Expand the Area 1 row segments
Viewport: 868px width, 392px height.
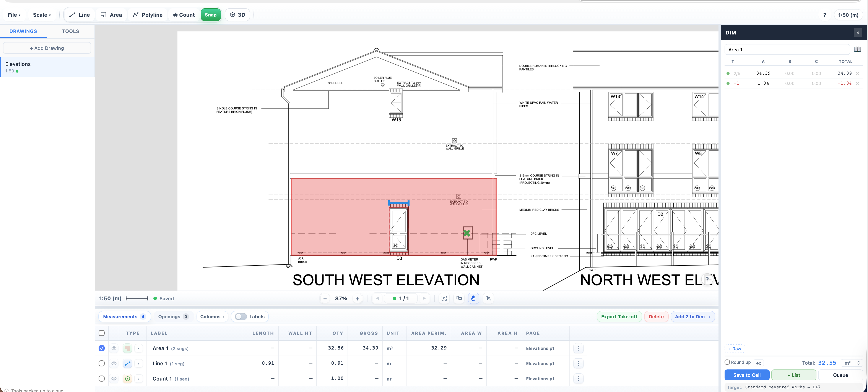pos(138,348)
